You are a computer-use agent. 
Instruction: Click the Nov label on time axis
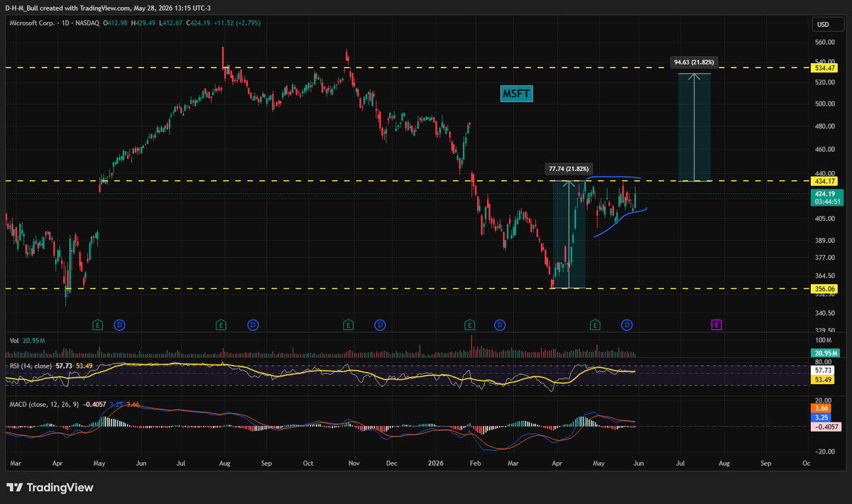354,462
